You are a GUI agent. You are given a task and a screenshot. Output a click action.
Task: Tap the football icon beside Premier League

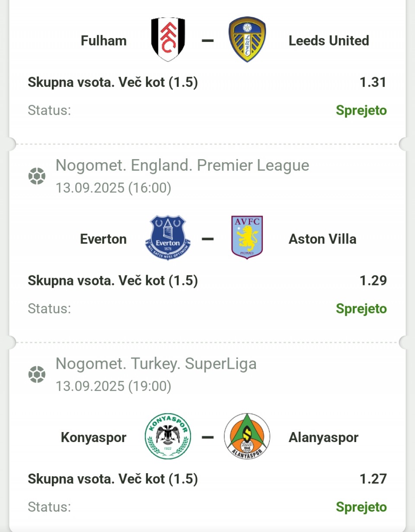[37, 176]
